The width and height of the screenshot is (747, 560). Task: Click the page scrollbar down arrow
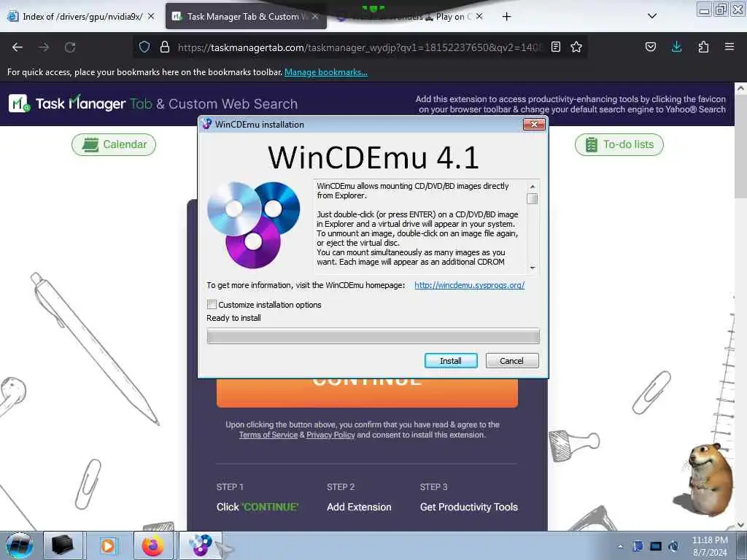point(740,525)
